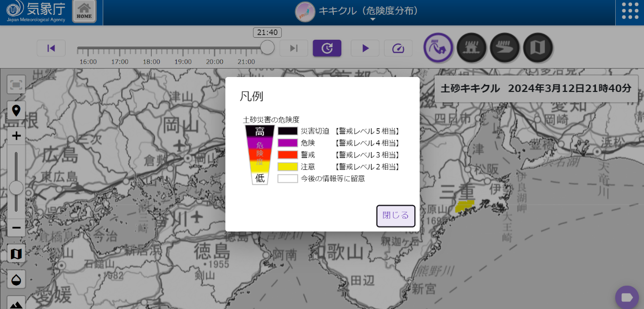Close the legend with 閉じる button
Image resolution: width=644 pixels, height=309 pixels.
[x=395, y=216]
